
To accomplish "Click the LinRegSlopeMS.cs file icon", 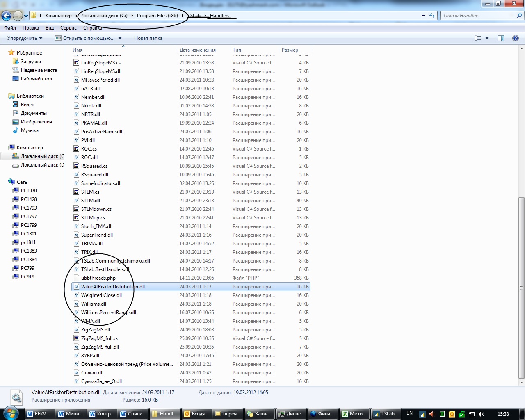I will tap(76, 63).
